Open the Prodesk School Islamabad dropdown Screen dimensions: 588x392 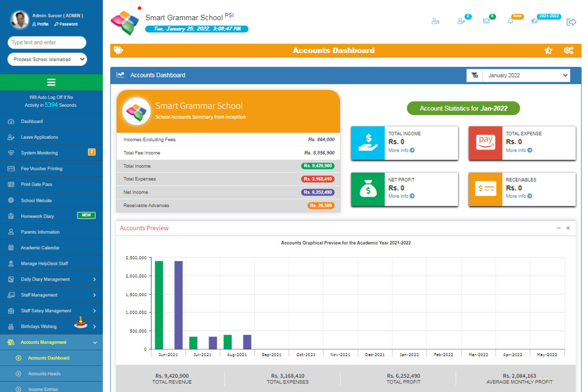tap(47, 59)
